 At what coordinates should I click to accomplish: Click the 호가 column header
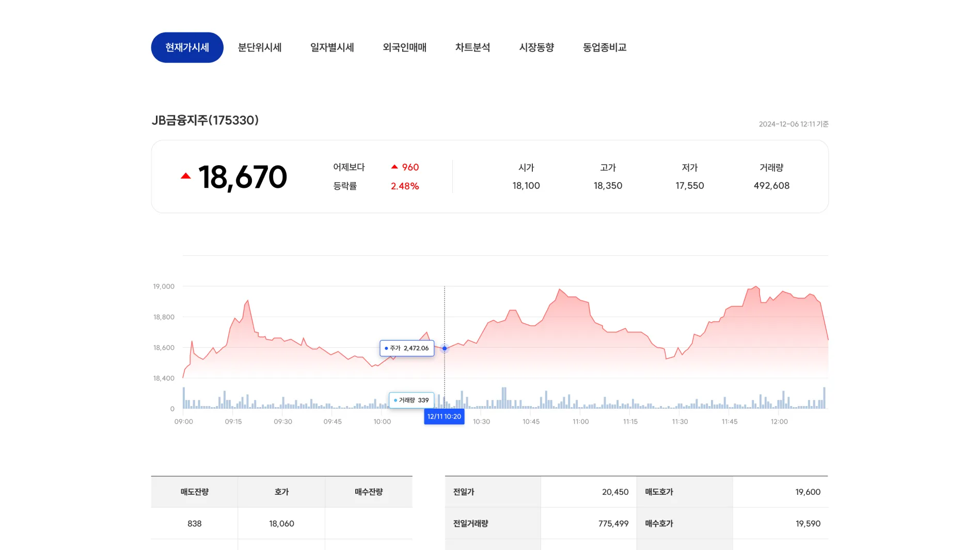[x=281, y=492]
